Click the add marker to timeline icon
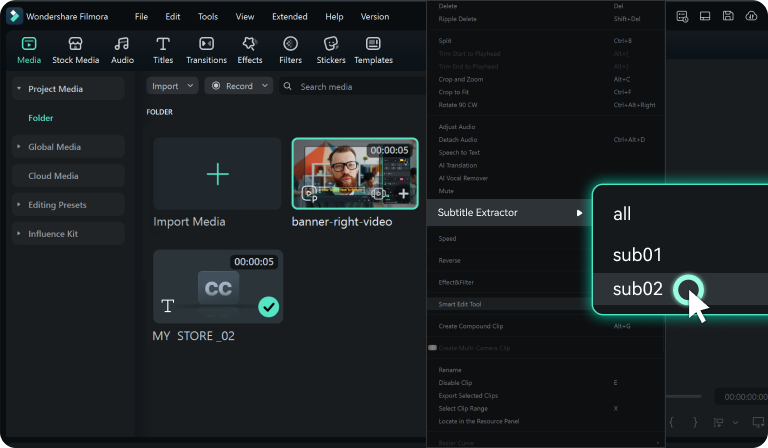Image resolution: width=768 pixels, height=448 pixels. point(719,422)
